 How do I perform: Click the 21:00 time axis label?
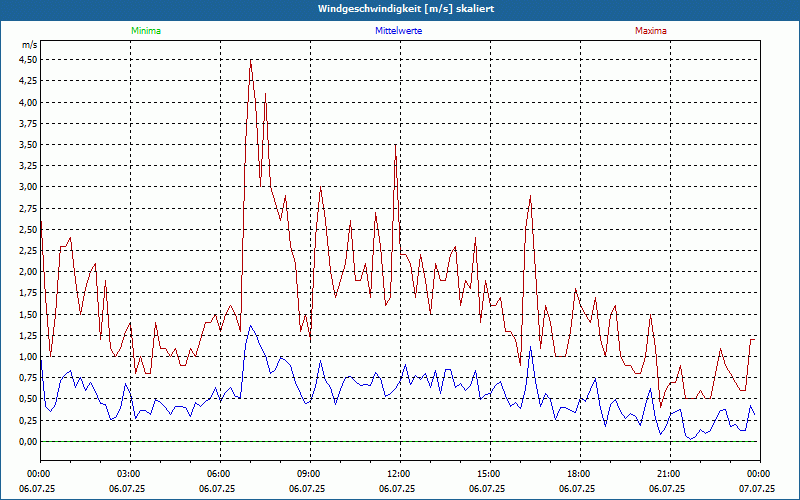(x=670, y=474)
